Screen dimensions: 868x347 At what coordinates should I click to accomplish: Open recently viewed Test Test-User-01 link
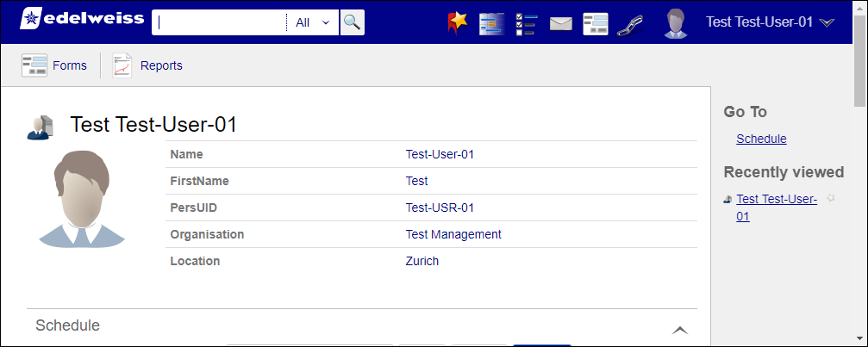point(777,208)
